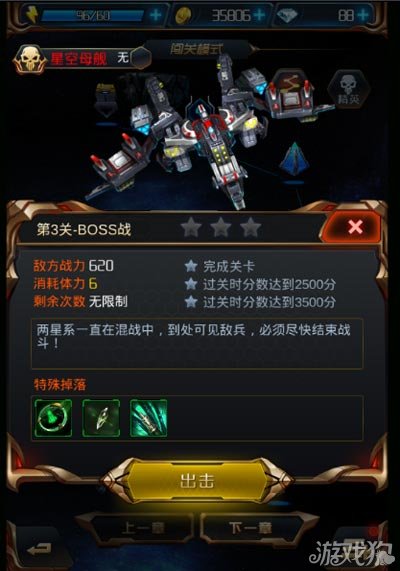Tap the 星空母舰 boss name label
The image size is (400, 571).
coord(79,58)
